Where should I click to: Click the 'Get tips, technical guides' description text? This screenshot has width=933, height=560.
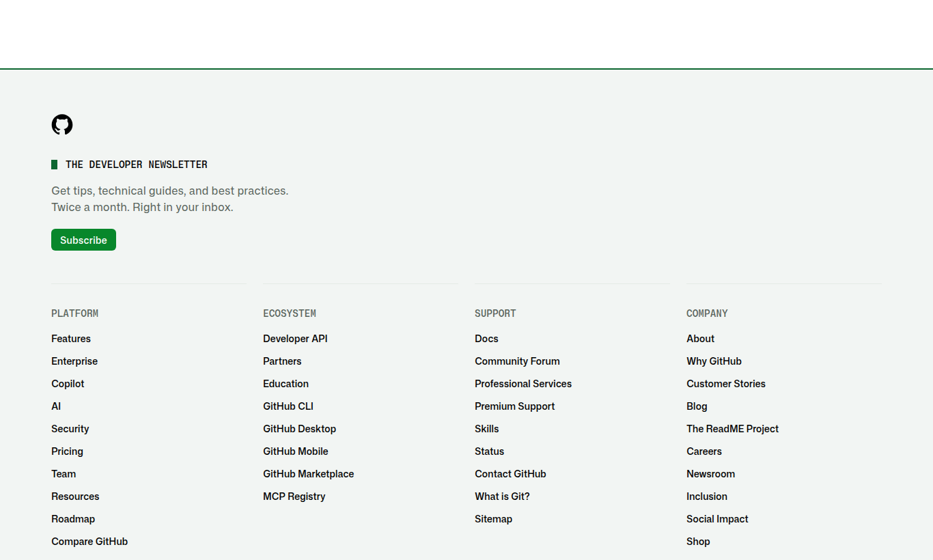[170, 199]
